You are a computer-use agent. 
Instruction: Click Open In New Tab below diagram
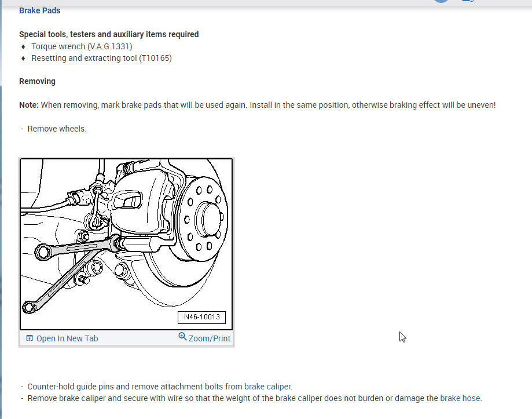[x=62, y=338]
